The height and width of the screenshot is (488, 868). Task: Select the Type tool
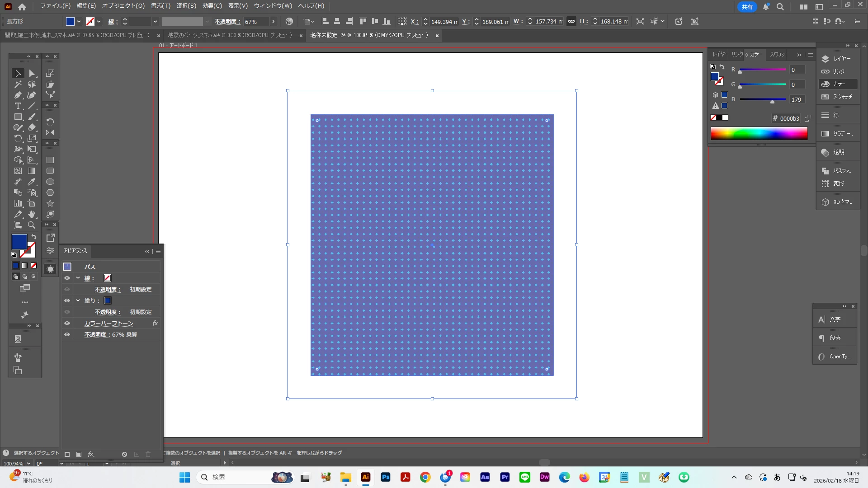point(18,106)
